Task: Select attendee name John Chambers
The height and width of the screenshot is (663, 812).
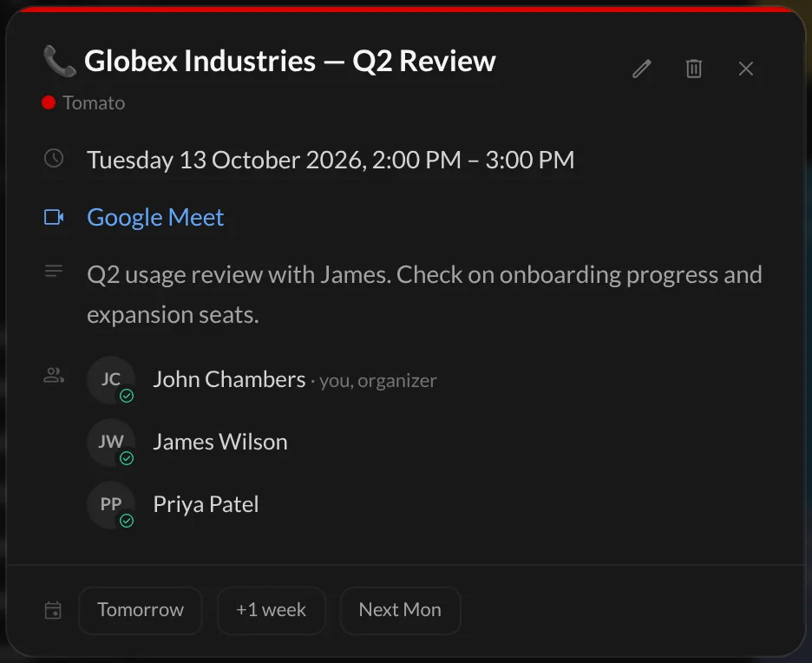Action: [229, 380]
